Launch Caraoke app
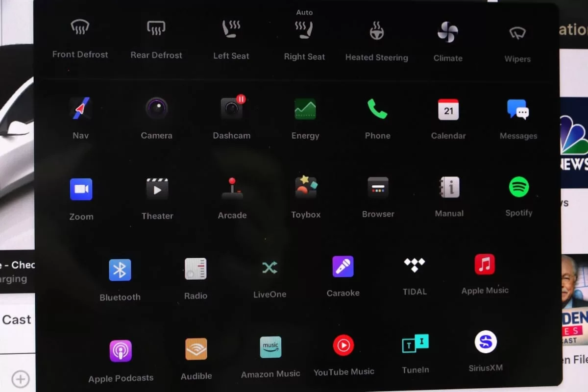 [x=343, y=267]
